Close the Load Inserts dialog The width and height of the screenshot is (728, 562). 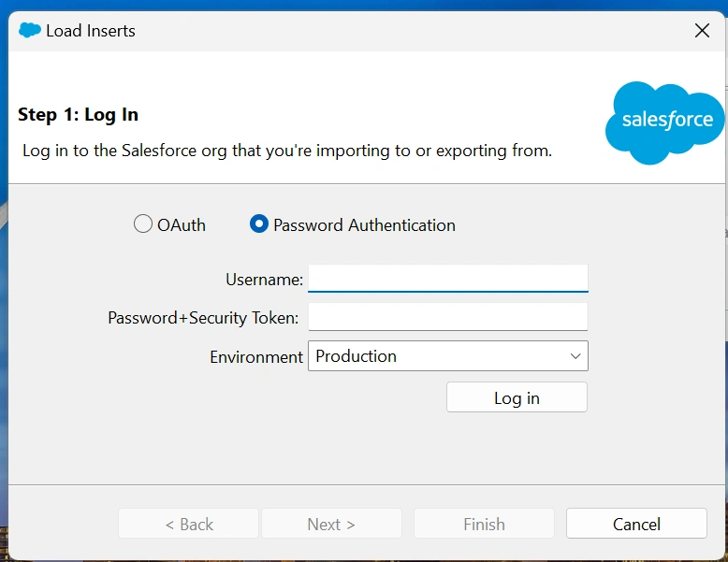tap(702, 31)
